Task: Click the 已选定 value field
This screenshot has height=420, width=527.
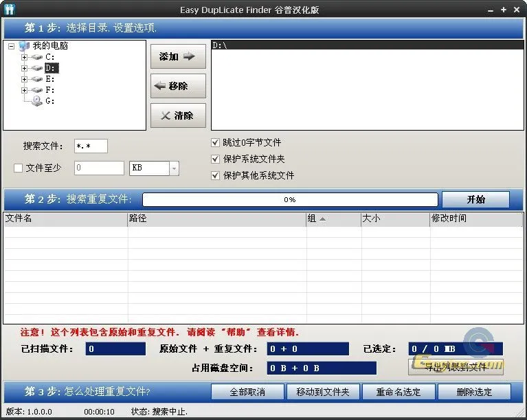Action: (x=456, y=349)
